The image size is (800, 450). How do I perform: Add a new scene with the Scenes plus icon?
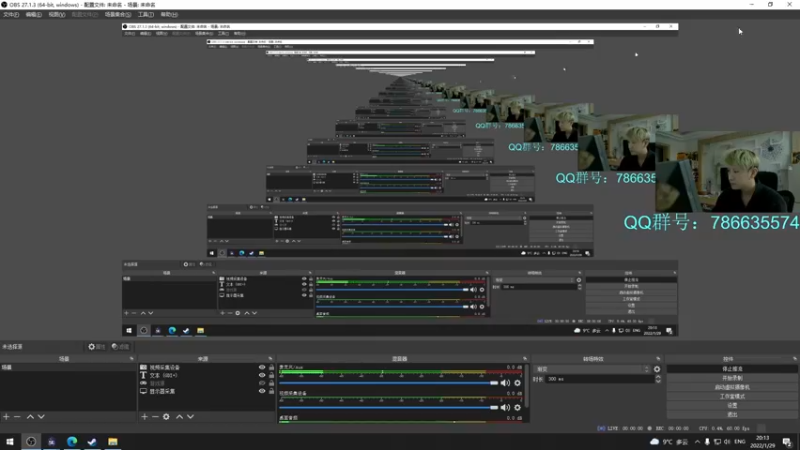6,417
